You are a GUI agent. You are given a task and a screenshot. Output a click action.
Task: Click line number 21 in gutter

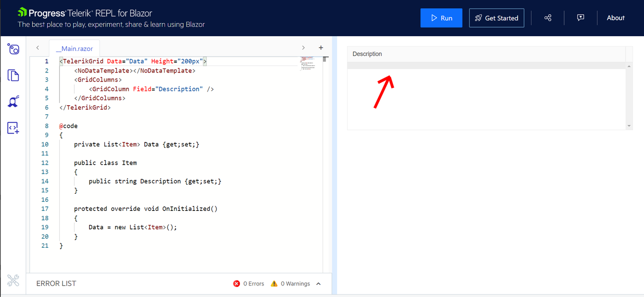point(45,246)
